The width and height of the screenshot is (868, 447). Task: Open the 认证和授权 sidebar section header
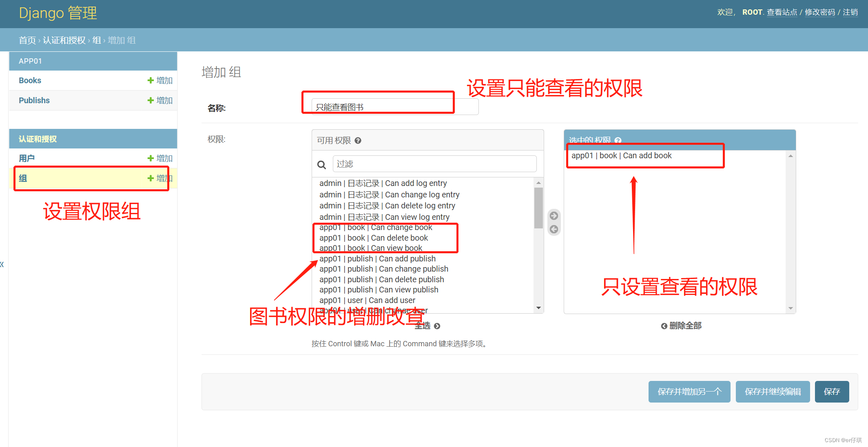point(38,139)
